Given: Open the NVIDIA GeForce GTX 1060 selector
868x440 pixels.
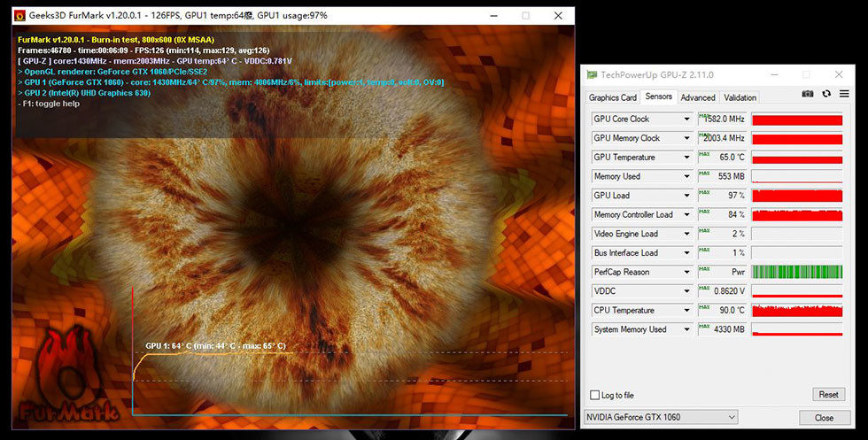Looking at the screenshot, I should 660,417.
